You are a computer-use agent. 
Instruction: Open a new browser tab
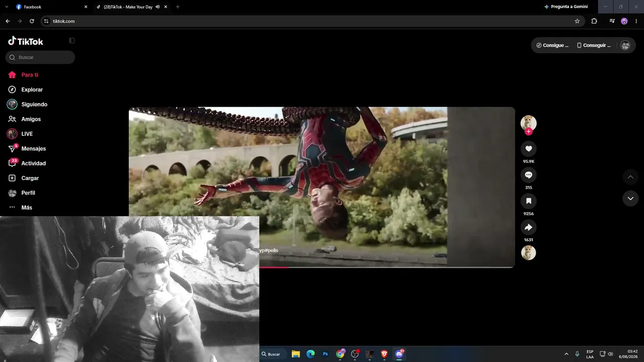178,7
